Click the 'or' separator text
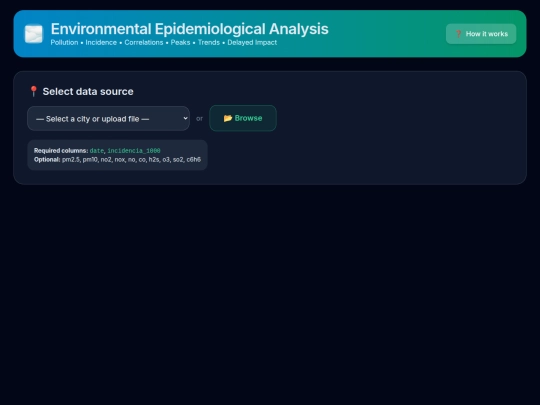Image resolution: width=540 pixels, height=405 pixels. point(199,118)
